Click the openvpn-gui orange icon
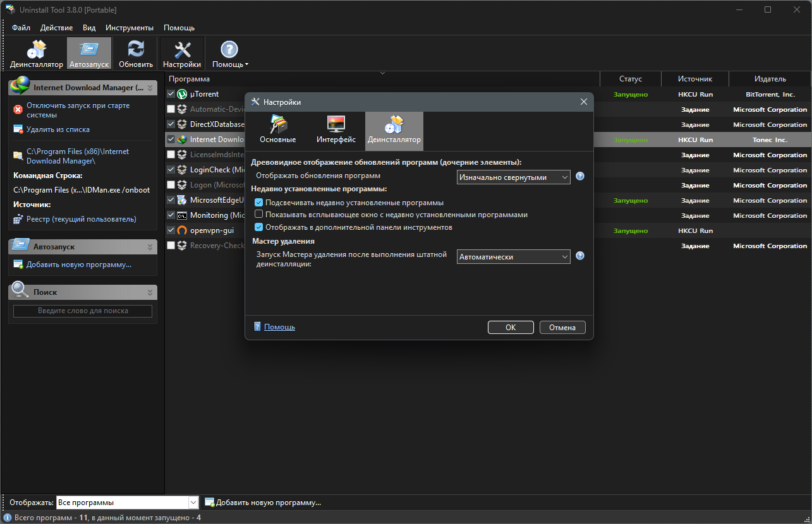This screenshot has width=812, height=524. pos(182,230)
